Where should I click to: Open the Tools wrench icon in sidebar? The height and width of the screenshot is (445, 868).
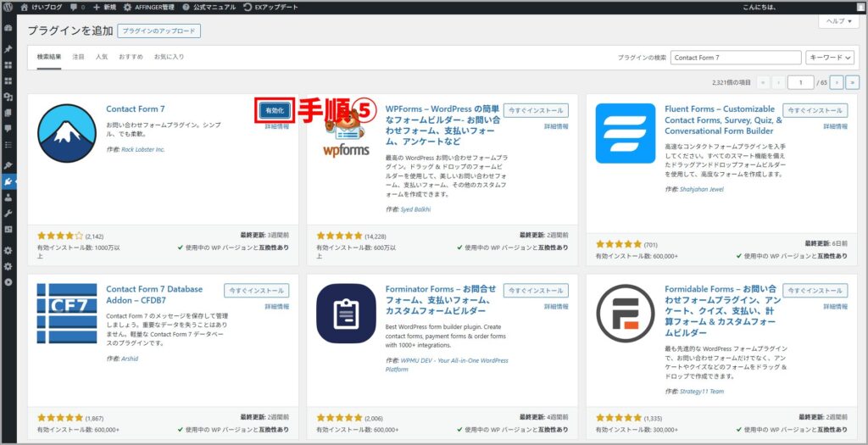pos(8,213)
